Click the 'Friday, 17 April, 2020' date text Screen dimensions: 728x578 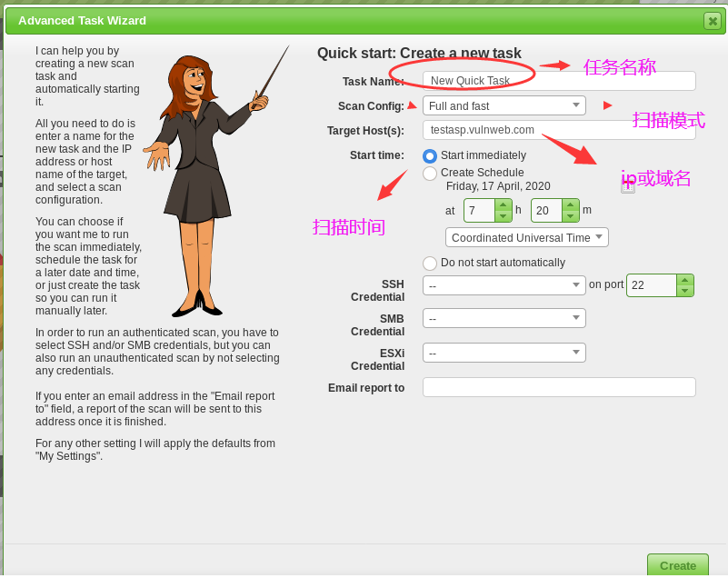tap(498, 186)
